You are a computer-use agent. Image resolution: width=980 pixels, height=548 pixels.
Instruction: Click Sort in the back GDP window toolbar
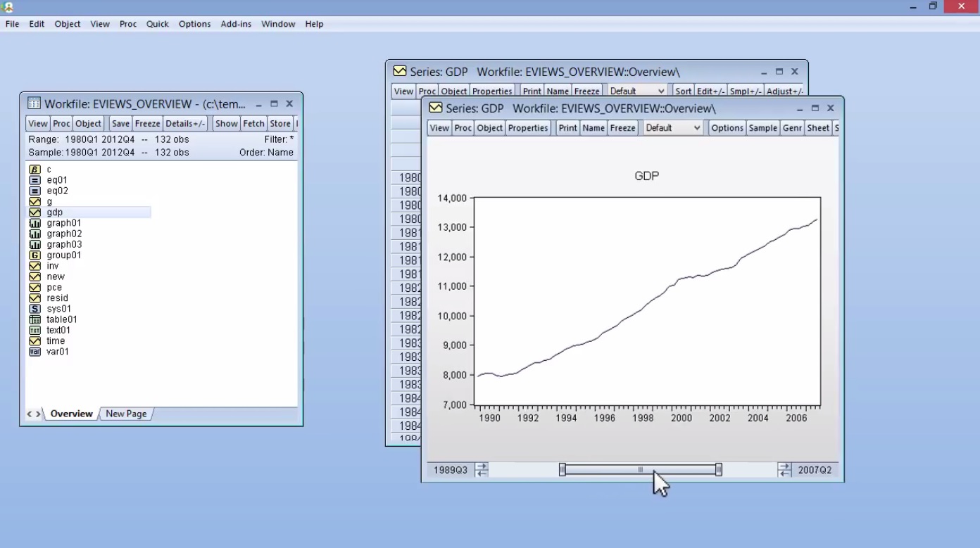point(684,91)
